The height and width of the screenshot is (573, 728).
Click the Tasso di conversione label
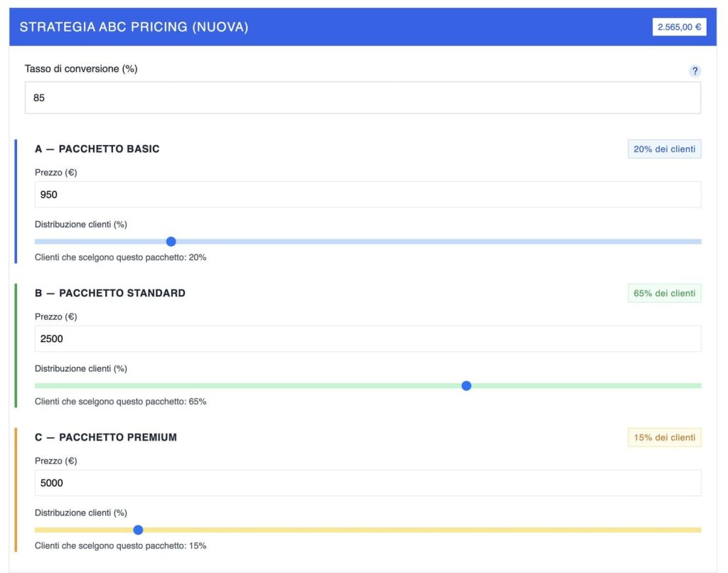[81, 69]
